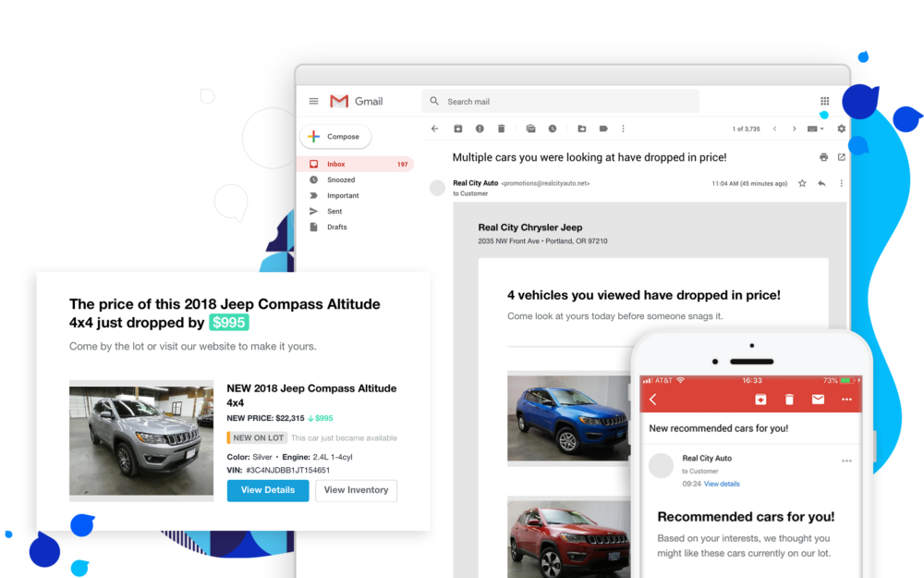Viewport: 924px width, 578px height.
Task: Open the toolbar More options dots
Action: [x=623, y=129]
